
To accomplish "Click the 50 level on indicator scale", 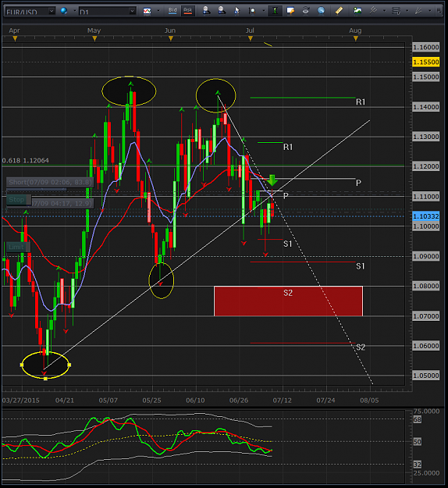I will coord(418,442).
